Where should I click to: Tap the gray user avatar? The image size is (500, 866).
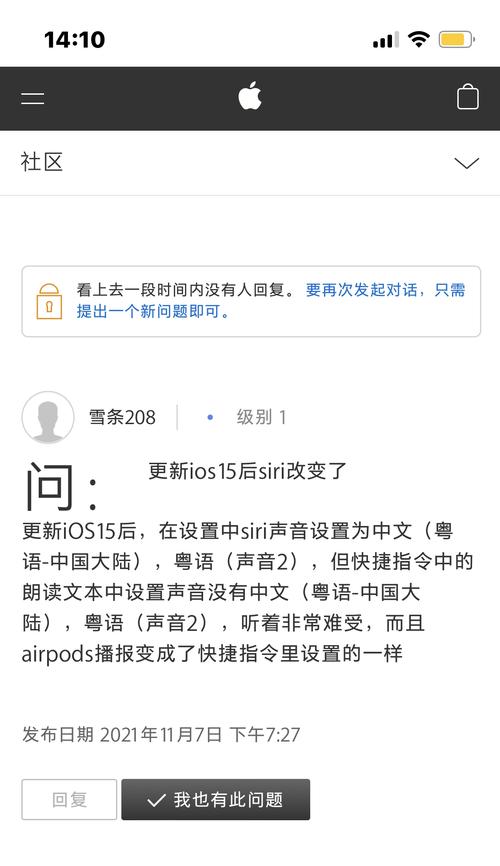tap(48, 418)
